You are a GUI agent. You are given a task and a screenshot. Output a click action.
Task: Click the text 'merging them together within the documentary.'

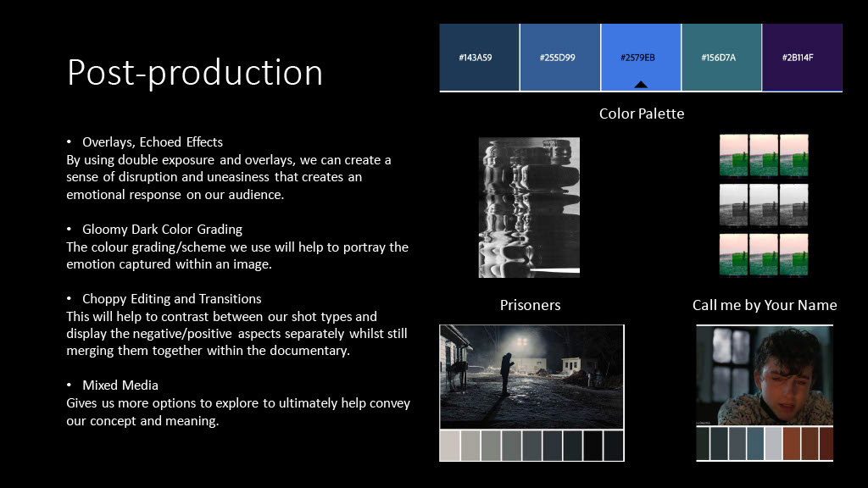coord(209,351)
